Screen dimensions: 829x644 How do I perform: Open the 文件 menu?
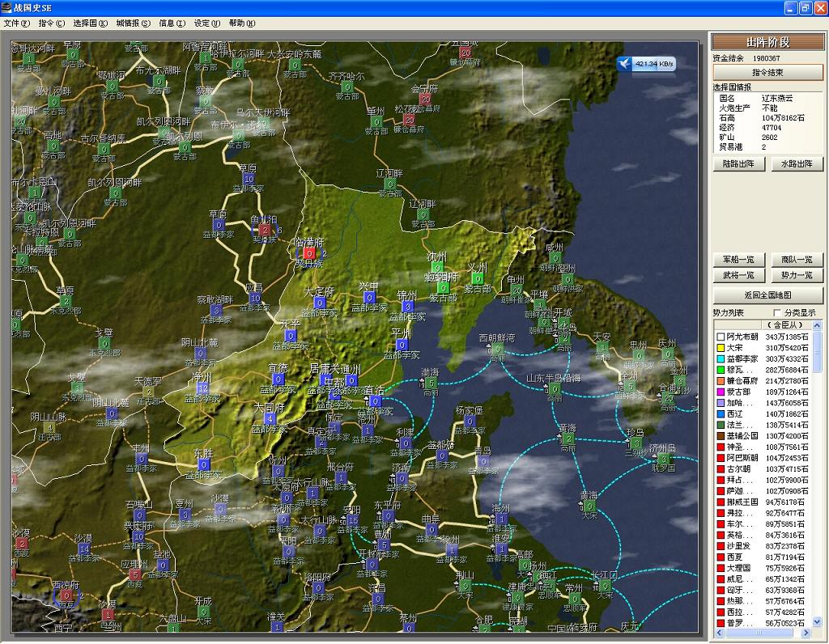pos(16,23)
